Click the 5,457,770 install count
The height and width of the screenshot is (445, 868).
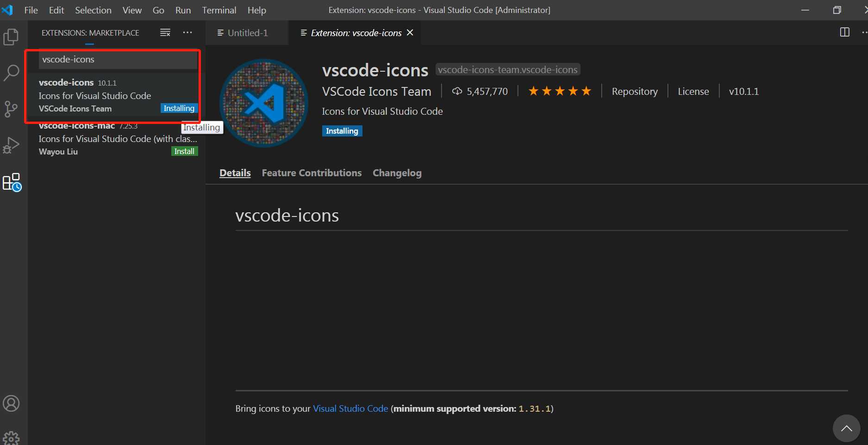click(487, 91)
